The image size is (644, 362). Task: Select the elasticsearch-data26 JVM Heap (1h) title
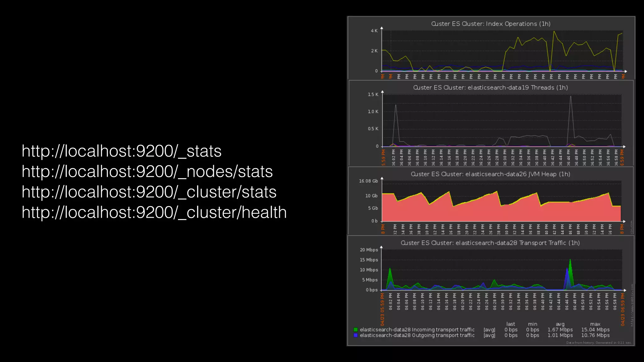tap(491, 174)
